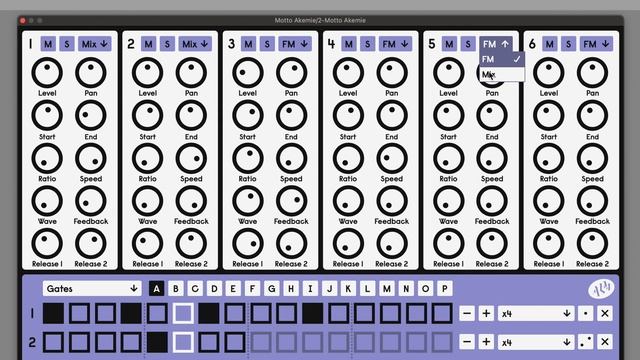
Task: Solo operator 1
Action: (x=67, y=44)
